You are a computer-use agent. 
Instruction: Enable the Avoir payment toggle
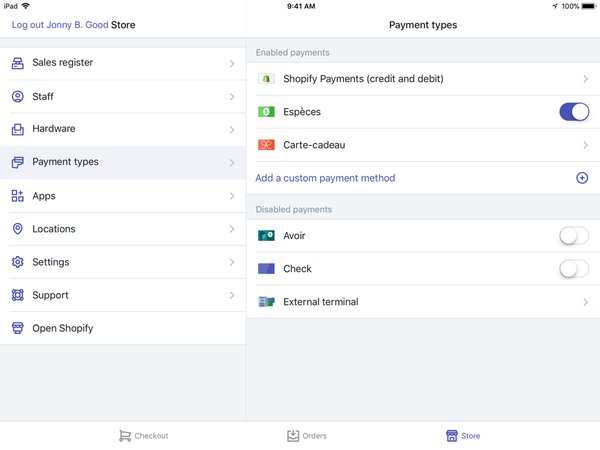(573, 236)
